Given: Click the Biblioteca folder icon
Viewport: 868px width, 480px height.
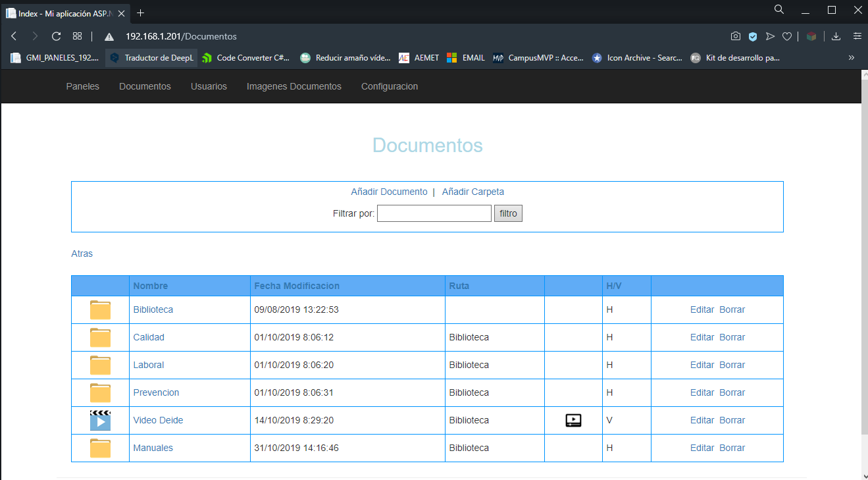Looking at the screenshot, I should 100,309.
